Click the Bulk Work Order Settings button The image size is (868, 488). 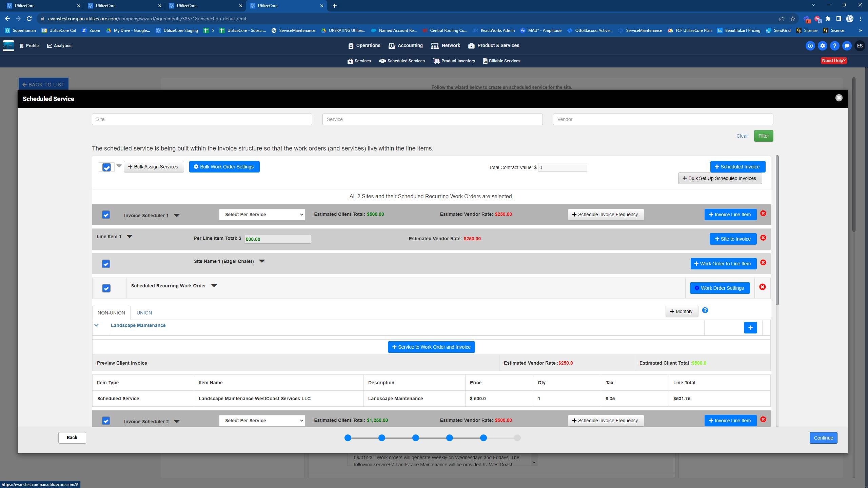[x=224, y=167]
